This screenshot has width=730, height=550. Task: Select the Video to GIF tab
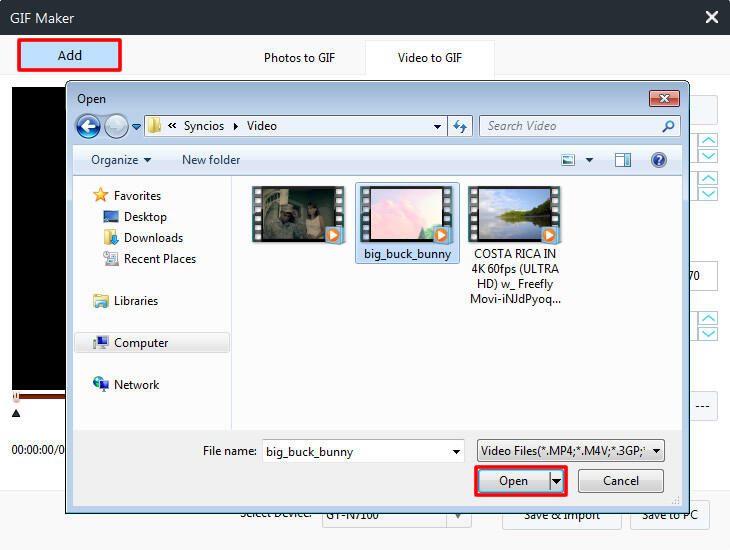tap(430, 58)
